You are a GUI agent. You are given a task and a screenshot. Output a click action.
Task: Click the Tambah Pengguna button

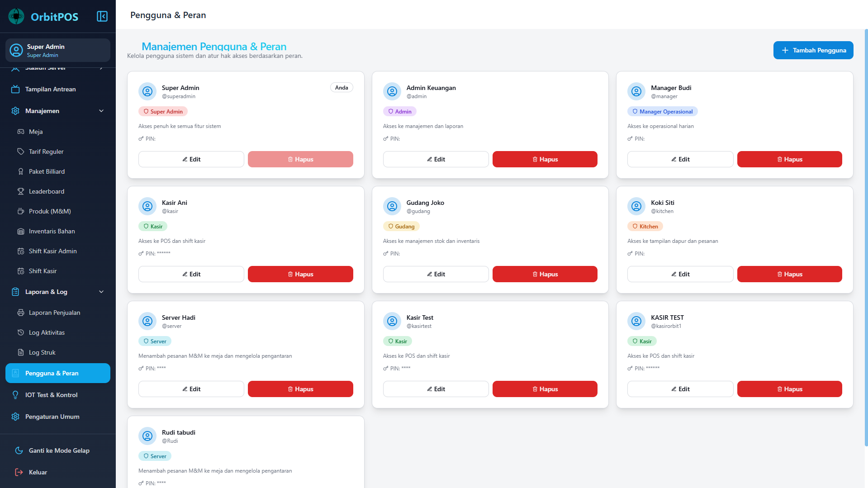coord(813,50)
